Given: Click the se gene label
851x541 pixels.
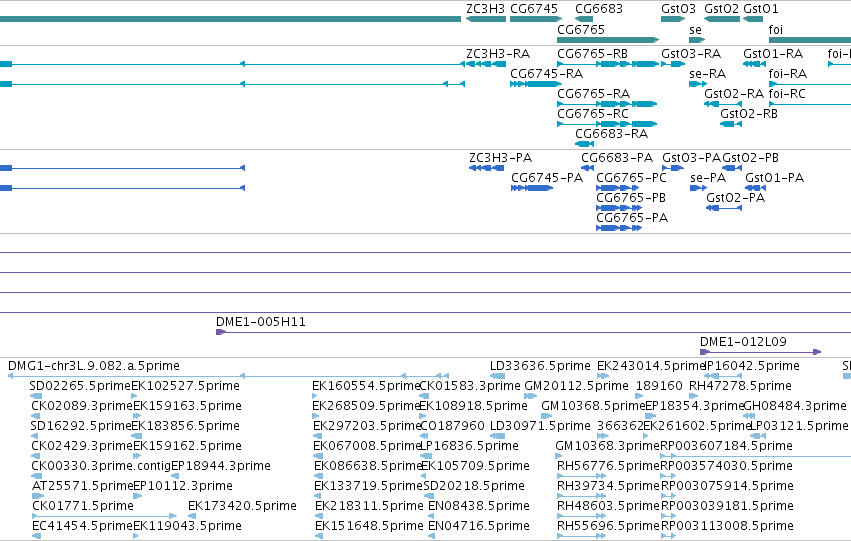Looking at the screenshot, I should (695, 30).
